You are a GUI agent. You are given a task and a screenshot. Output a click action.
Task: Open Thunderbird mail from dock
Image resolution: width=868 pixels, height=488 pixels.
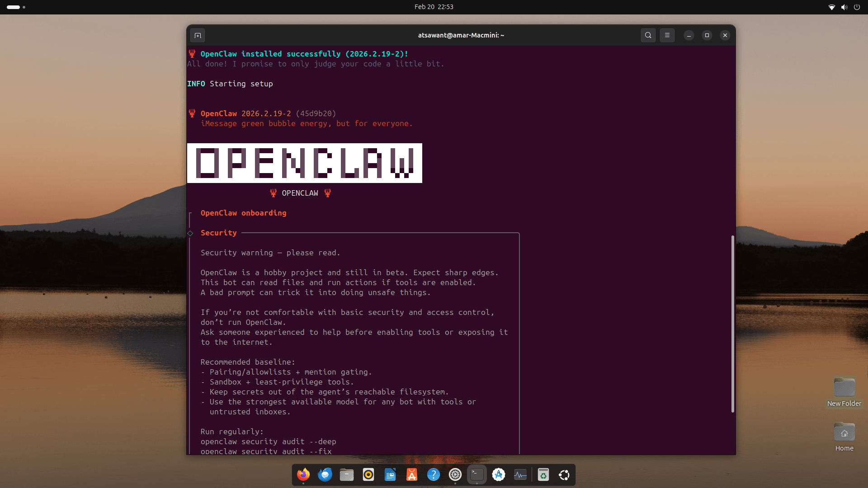point(325,475)
